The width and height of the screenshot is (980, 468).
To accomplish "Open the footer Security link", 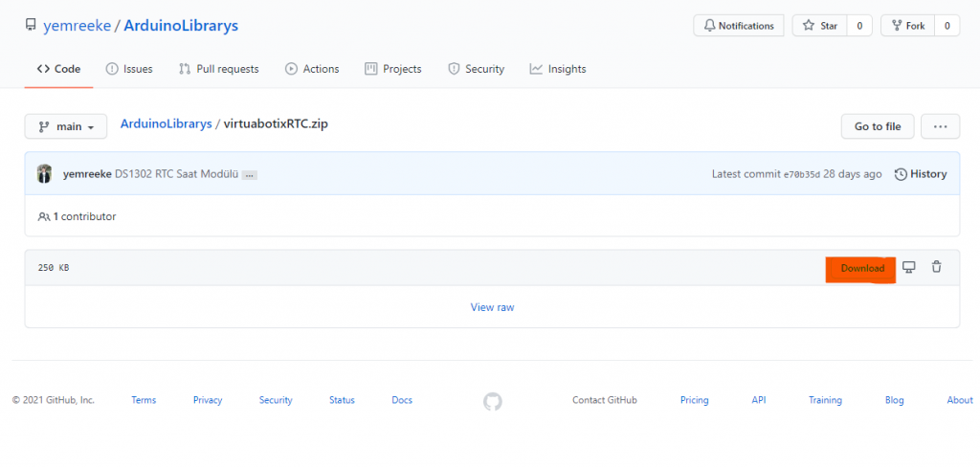I will pyautogui.click(x=276, y=400).
